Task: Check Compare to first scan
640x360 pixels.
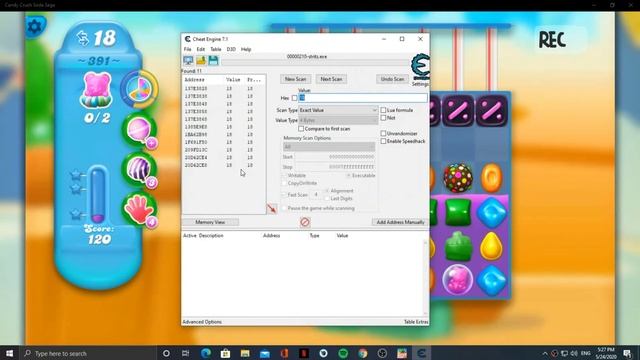Action: tap(301, 129)
